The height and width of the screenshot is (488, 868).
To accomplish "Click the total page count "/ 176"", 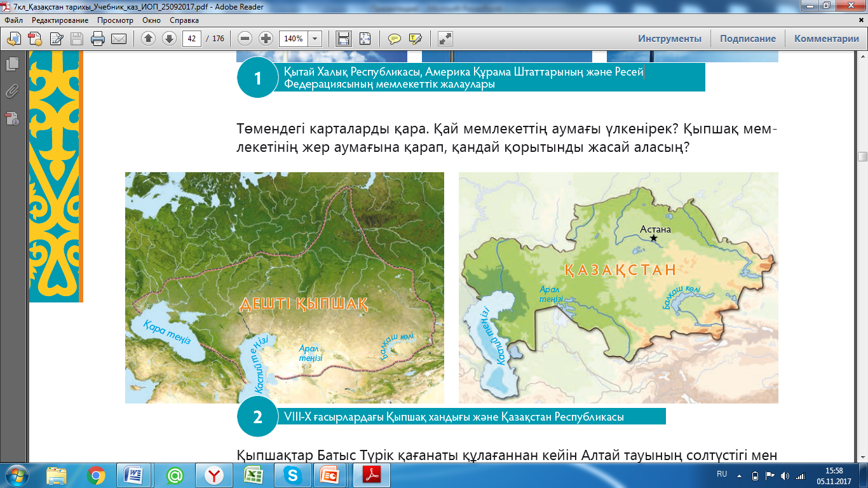I will pos(215,39).
